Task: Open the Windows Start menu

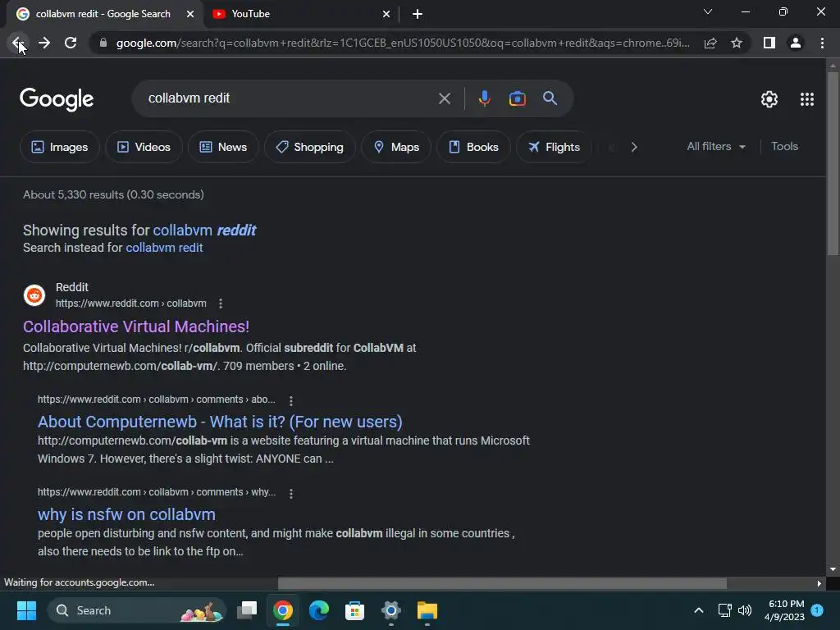Action: coord(26,610)
